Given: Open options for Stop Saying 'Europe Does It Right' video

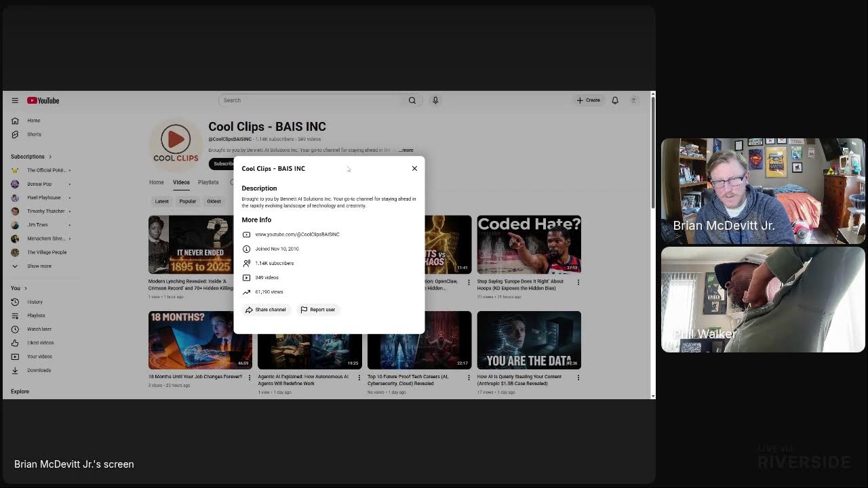Looking at the screenshot, I should pyautogui.click(x=578, y=282).
